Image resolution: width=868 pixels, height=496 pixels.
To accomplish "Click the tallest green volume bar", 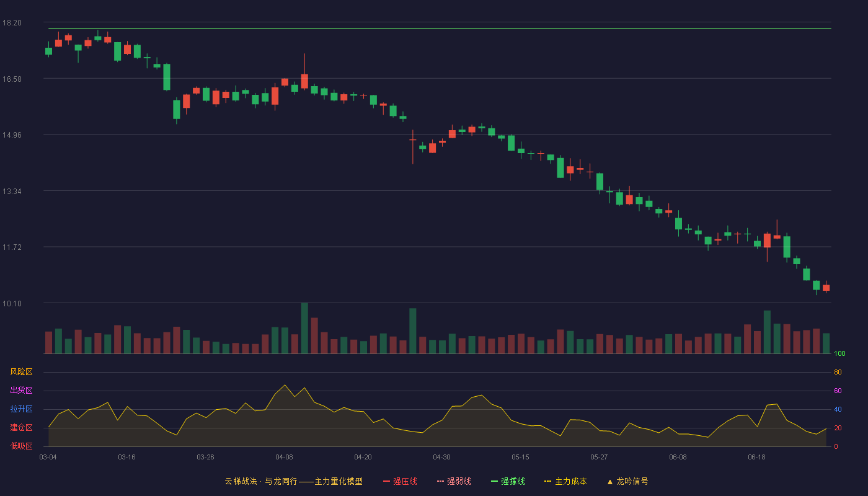I will click(304, 328).
